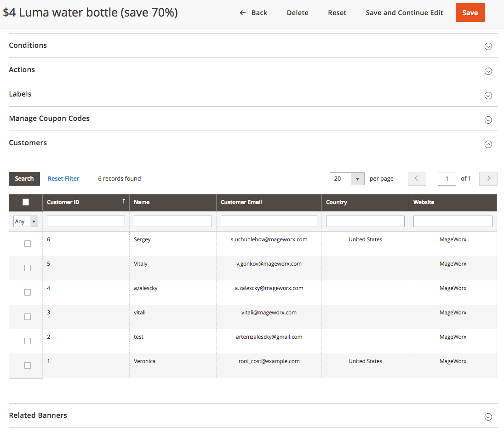
Task: Check the box for customer Vitaly
Action: pyautogui.click(x=28, y=268)
